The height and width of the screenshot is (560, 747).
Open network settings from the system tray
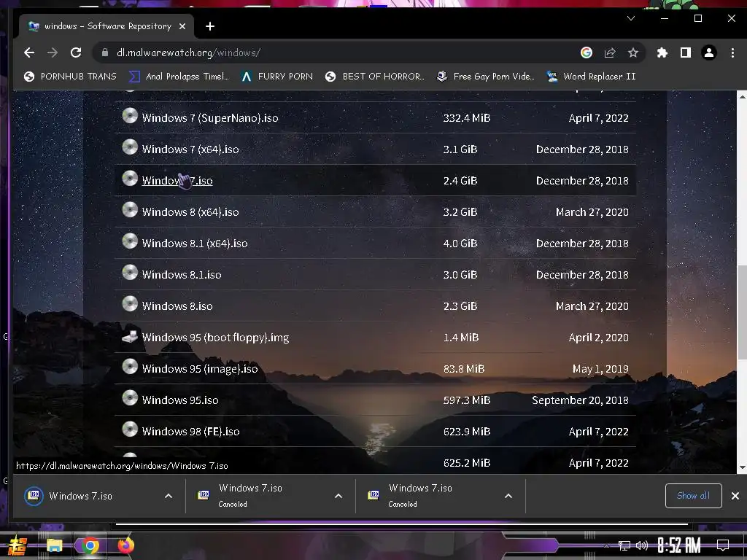(624, 545)
